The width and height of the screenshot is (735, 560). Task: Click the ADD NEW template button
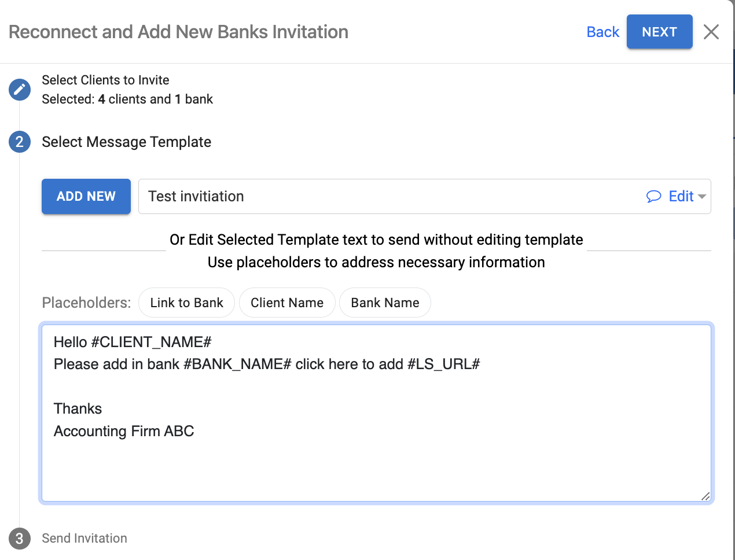86,197
